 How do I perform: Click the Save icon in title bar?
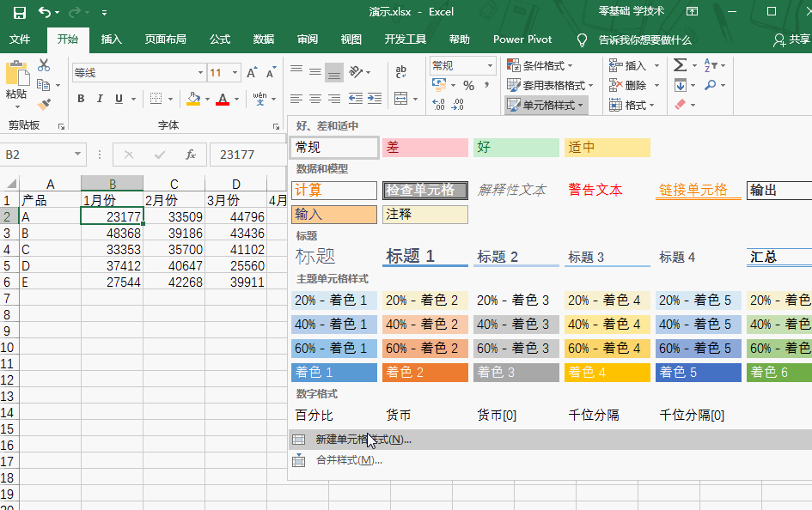coord(20,12)
